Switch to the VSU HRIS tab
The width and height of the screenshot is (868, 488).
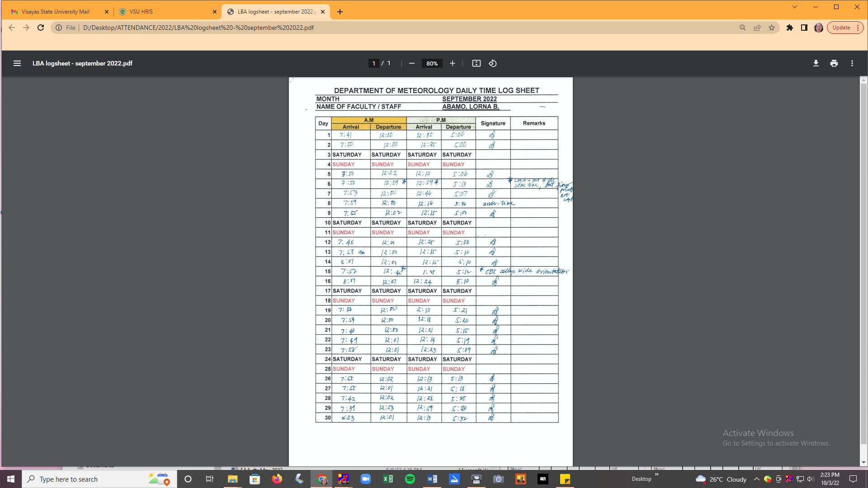tap(141, 12)
